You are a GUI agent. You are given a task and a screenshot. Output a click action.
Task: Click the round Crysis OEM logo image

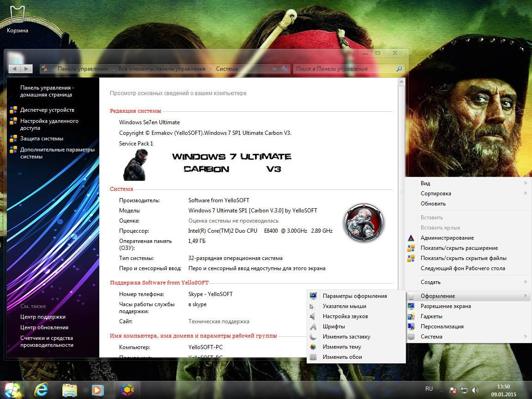point(364,223)
